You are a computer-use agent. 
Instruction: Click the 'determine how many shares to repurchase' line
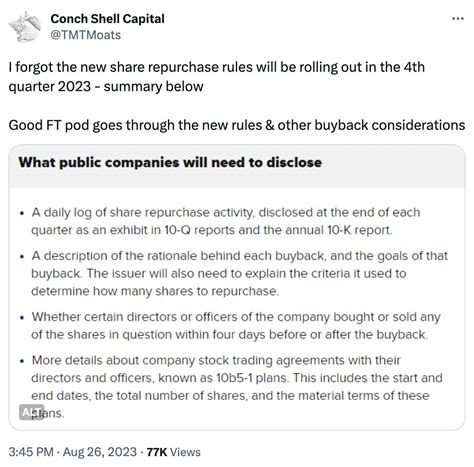155,291
